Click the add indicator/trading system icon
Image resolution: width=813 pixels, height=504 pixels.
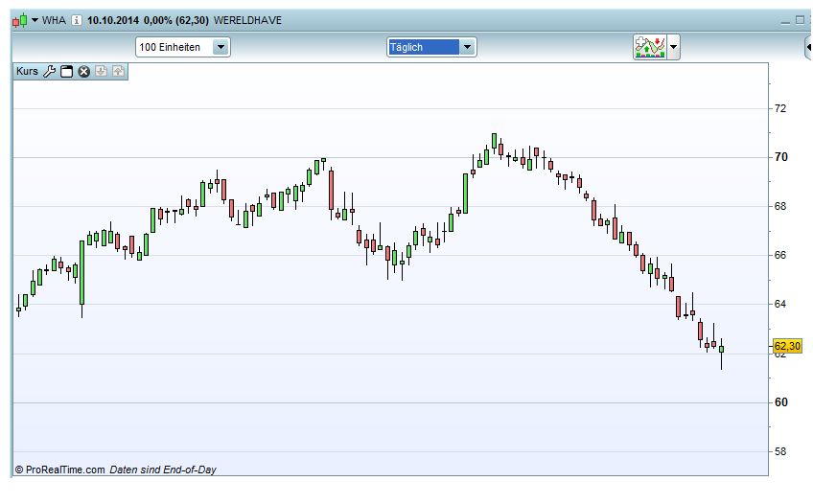coord(650,47)
